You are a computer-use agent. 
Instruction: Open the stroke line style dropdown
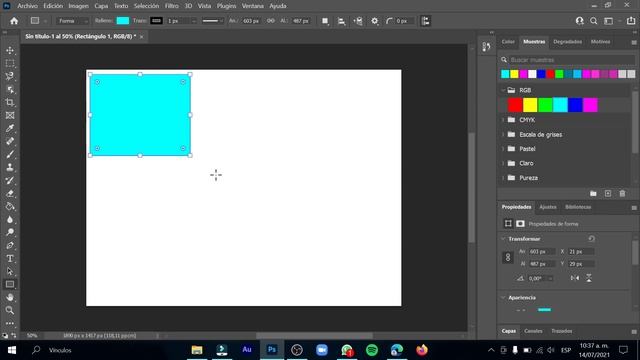coord(213,21)
